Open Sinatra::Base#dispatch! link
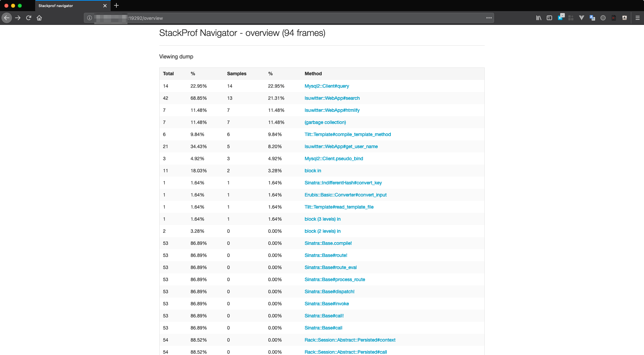The image size is (644, 355). click(x=329, y=292)
